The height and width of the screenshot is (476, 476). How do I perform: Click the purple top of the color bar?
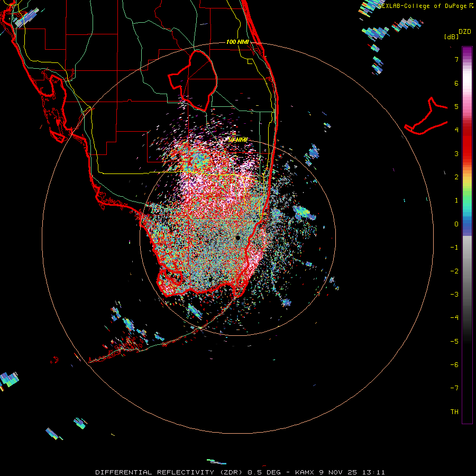[x=467, y=52]
